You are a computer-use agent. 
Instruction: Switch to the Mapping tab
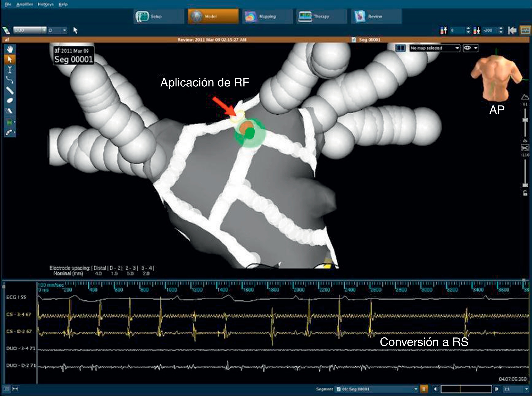point(267,17)
